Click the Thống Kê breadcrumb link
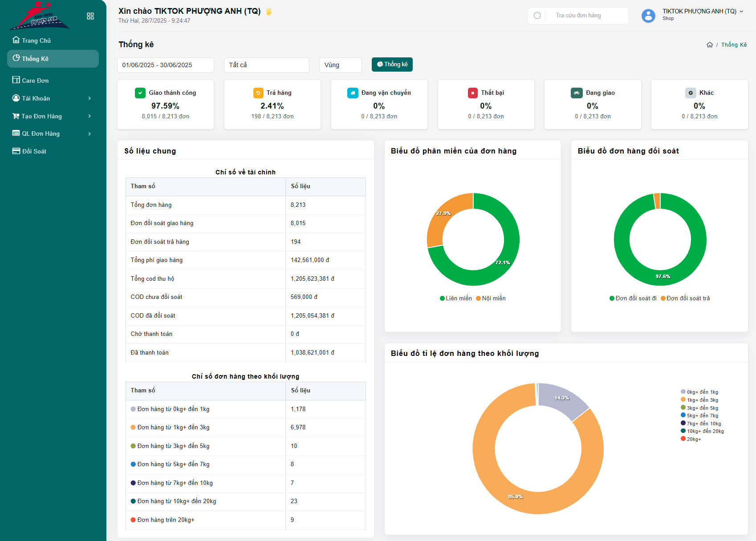756x541 pixels. (x=734, y=45)
